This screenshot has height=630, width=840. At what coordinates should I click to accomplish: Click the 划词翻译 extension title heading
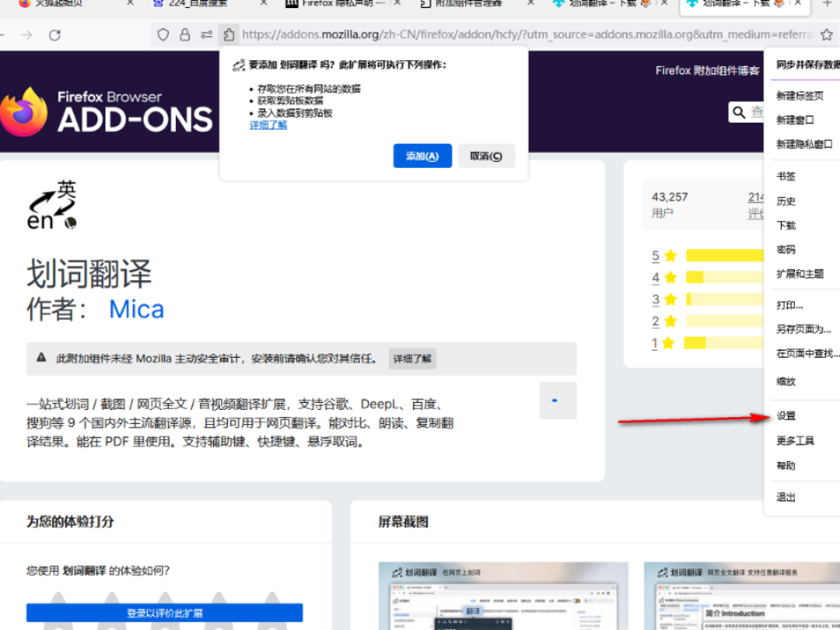(x=89, y=274)
